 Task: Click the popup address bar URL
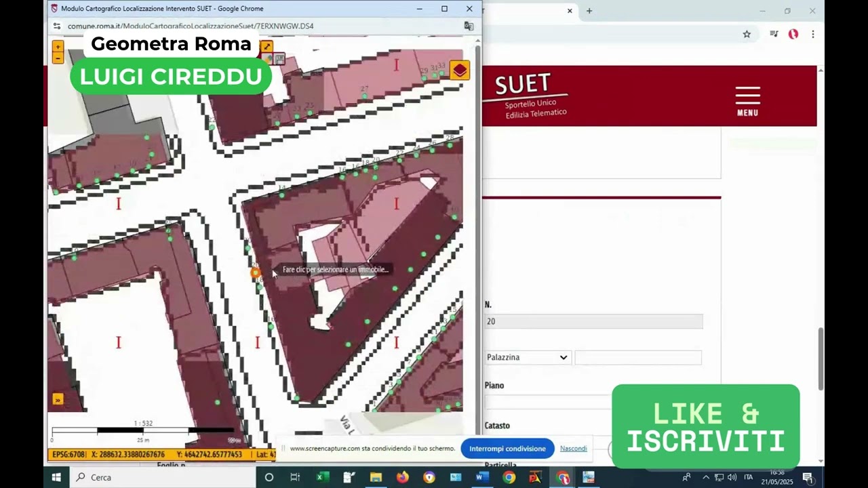tap(191, 26)
